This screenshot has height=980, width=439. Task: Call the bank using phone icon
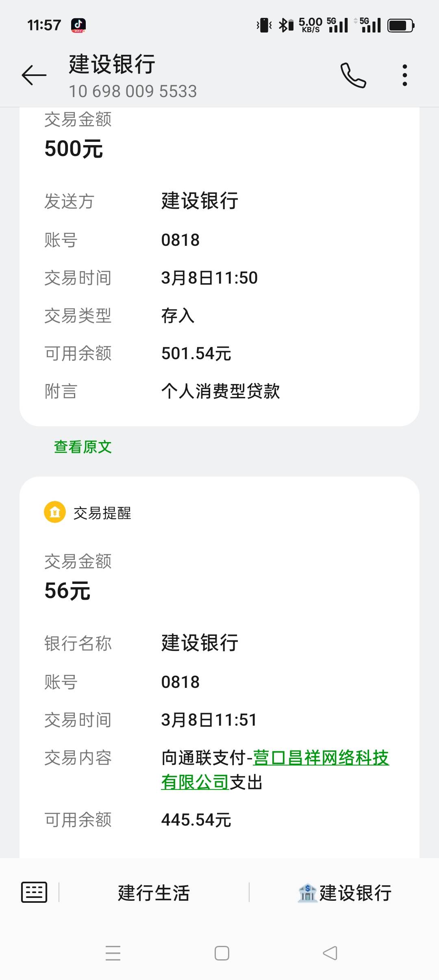point(353,75)
